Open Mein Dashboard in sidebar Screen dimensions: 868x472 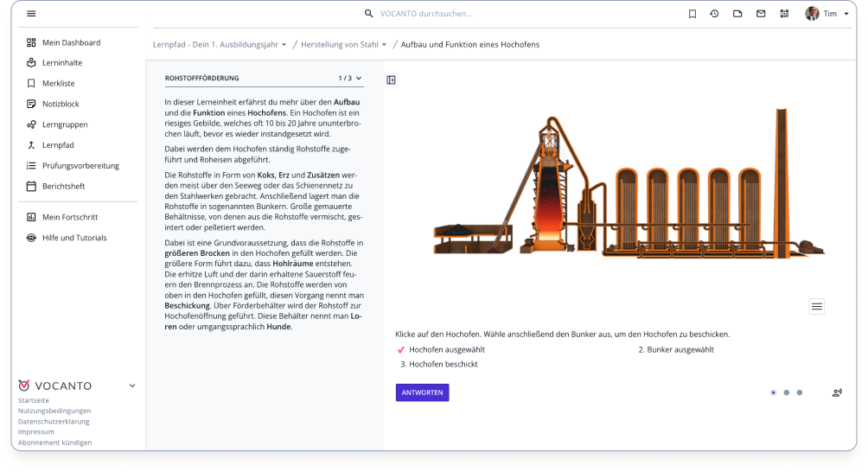click(x=71, y=42)
